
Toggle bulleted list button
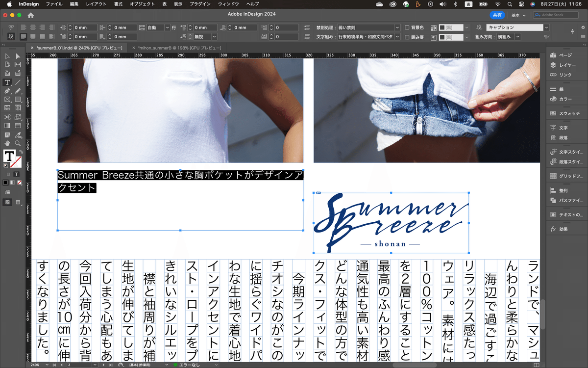(307, 27)
